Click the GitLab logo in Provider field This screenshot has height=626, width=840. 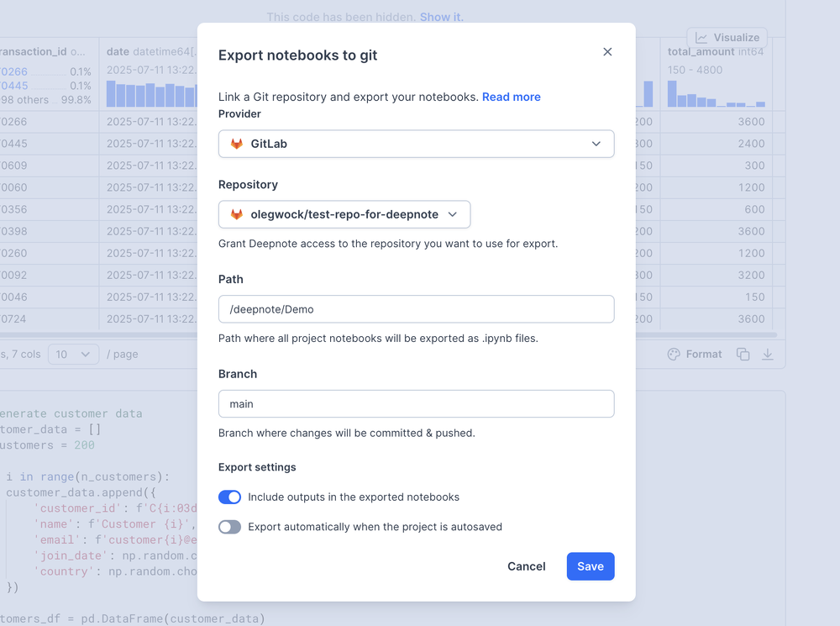tap(237, 144)
